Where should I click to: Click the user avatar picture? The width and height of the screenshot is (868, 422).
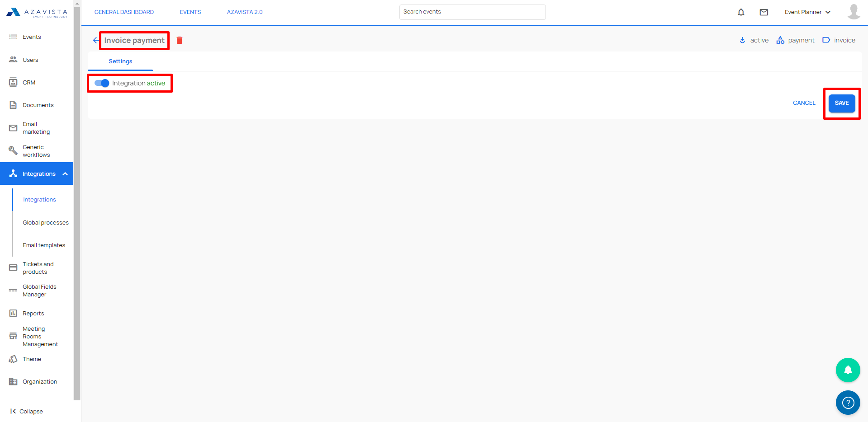point(854,12)
